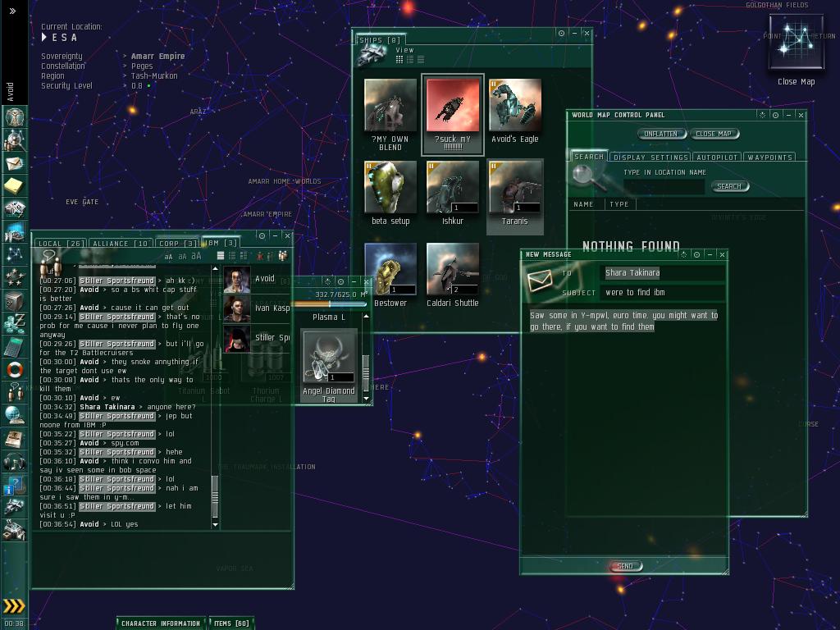Switch to the CORP [3] chat tab
This screenshot has width=840, height=630.
177,243
